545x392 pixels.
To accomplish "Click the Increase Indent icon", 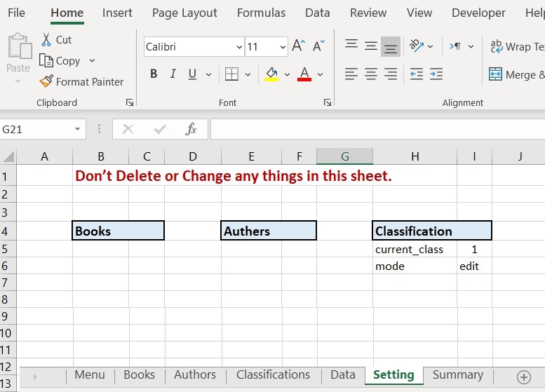I will pyautogui.click(x=436, y=74).
